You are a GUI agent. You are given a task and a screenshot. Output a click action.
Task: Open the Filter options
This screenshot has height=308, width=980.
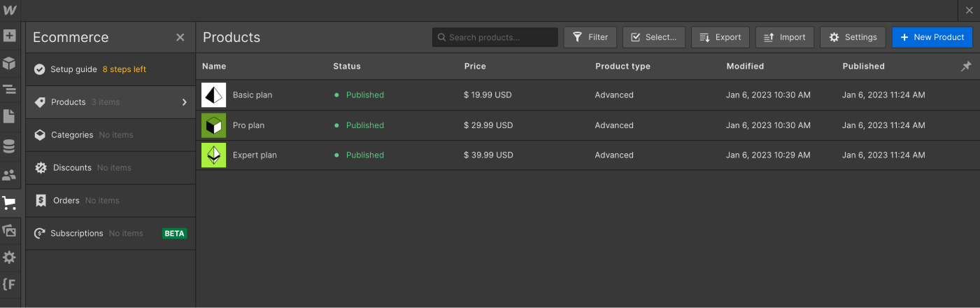pyautogui.click(x=590, y=37)
